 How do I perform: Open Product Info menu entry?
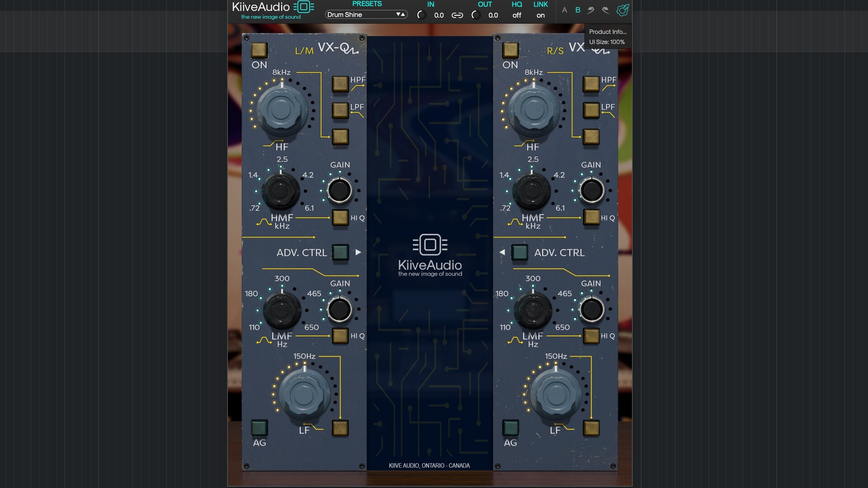click(x=607, y=32)
